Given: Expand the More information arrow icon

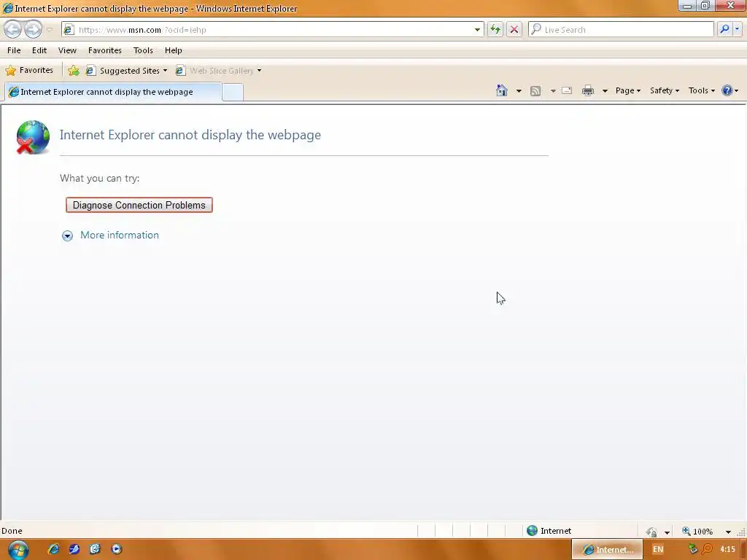Looking at the screenshot, I should click(68, 236).
